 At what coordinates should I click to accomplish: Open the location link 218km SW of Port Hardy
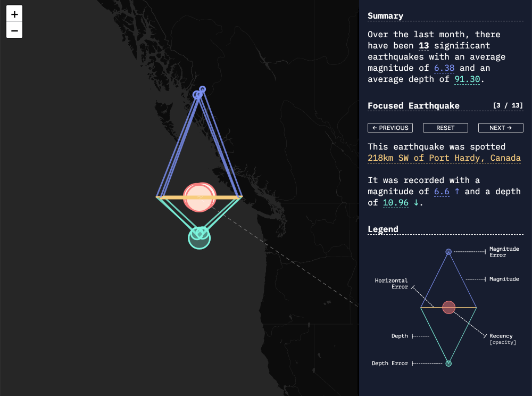pos(444,158)
